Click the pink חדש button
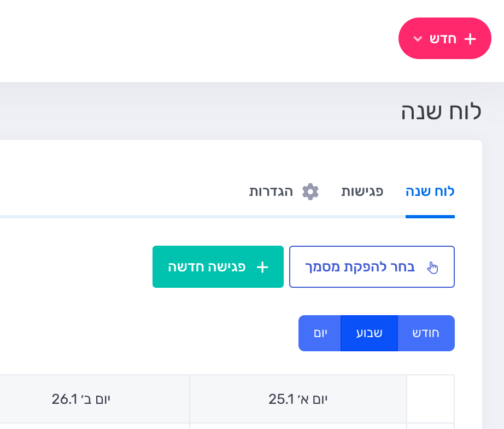 click(x=444, y=38)
